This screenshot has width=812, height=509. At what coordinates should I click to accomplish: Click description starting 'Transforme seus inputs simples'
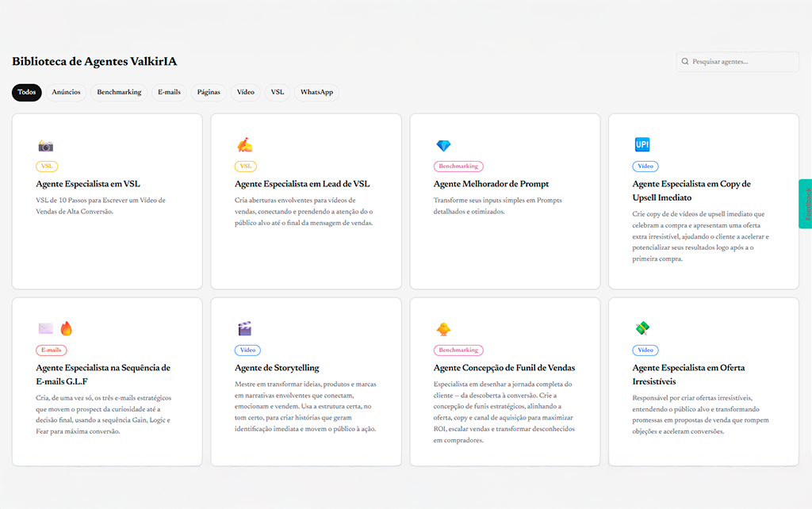pyautogui.click(x=498, y=205)
